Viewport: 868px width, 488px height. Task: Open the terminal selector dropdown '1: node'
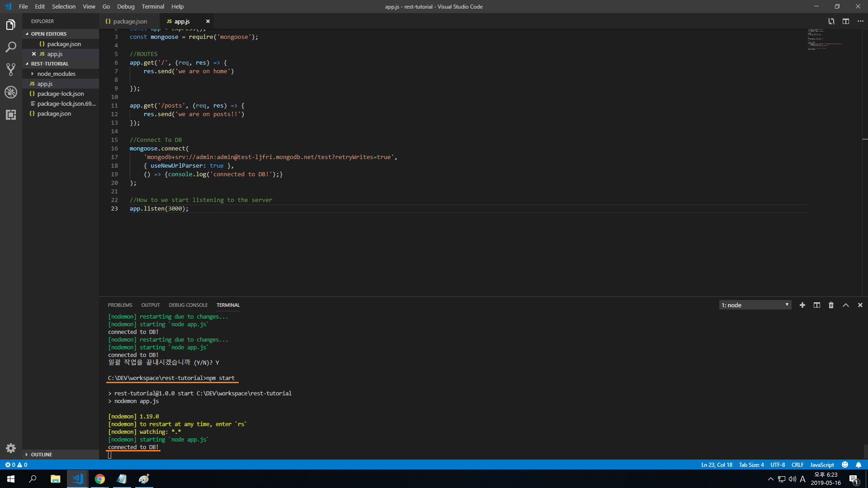click(755, 305)
